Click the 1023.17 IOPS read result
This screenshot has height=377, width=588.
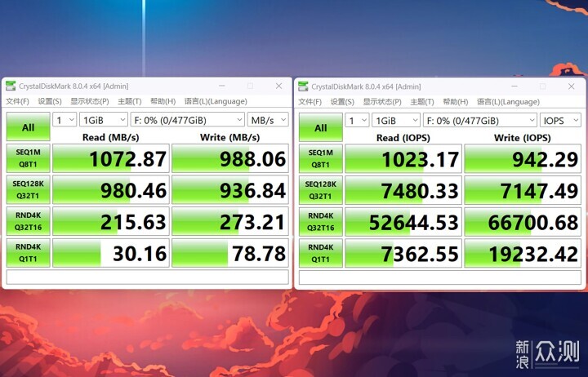point(403,158)
